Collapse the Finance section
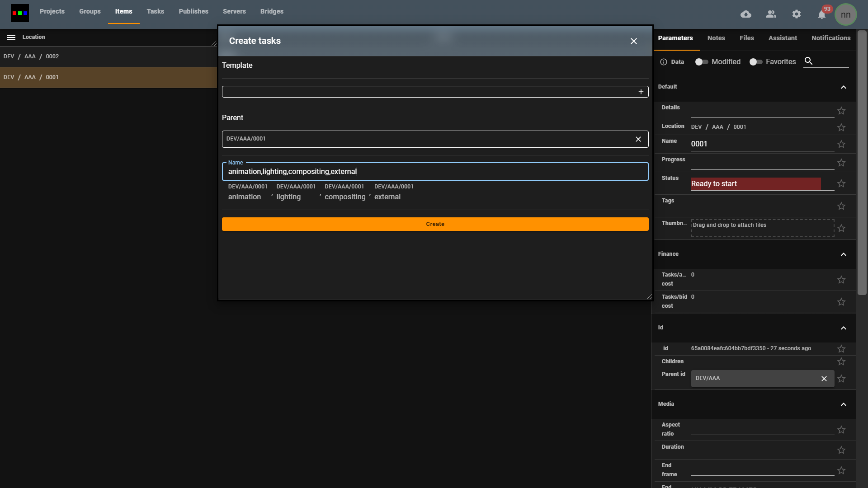 tap(844, 254)
